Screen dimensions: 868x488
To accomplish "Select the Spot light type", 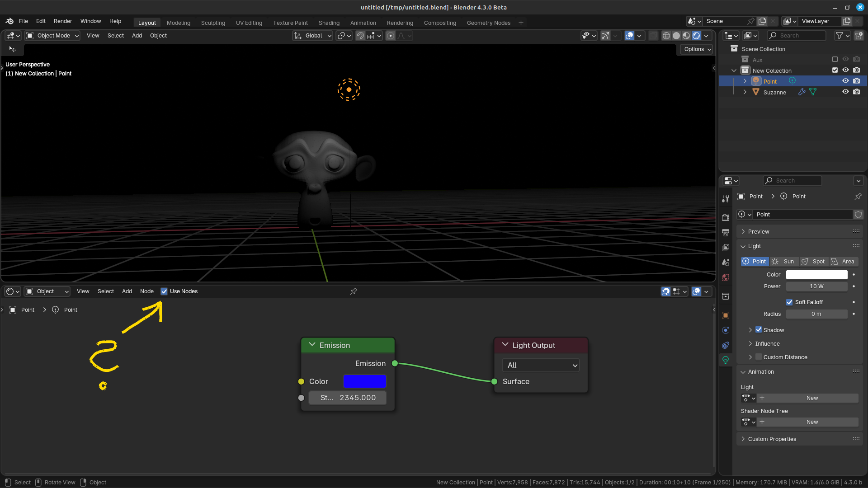I will click(x=813, y=262).
